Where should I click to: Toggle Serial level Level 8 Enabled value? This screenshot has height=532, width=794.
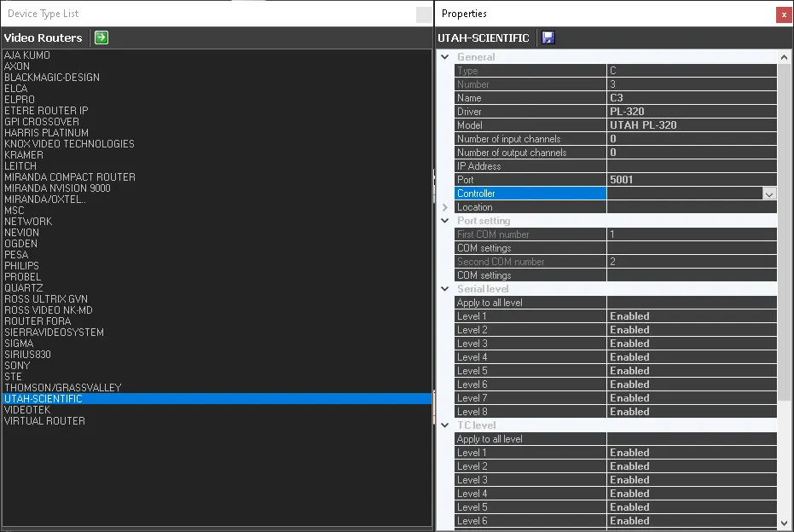click(x=691, y=412)
